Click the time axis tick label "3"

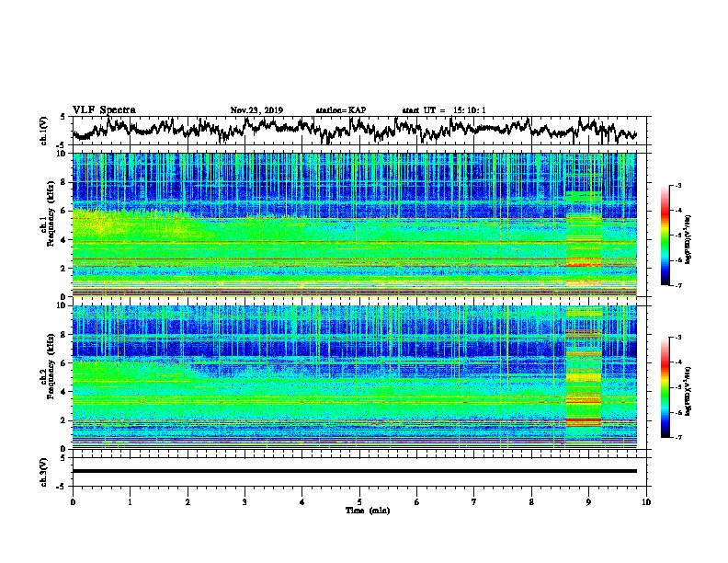pos(245,501)
